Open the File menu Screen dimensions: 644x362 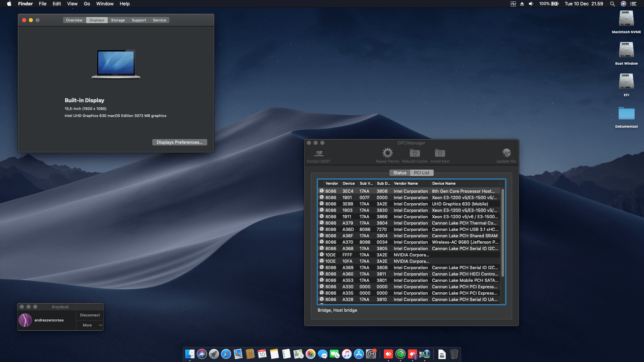pos(43,4)
